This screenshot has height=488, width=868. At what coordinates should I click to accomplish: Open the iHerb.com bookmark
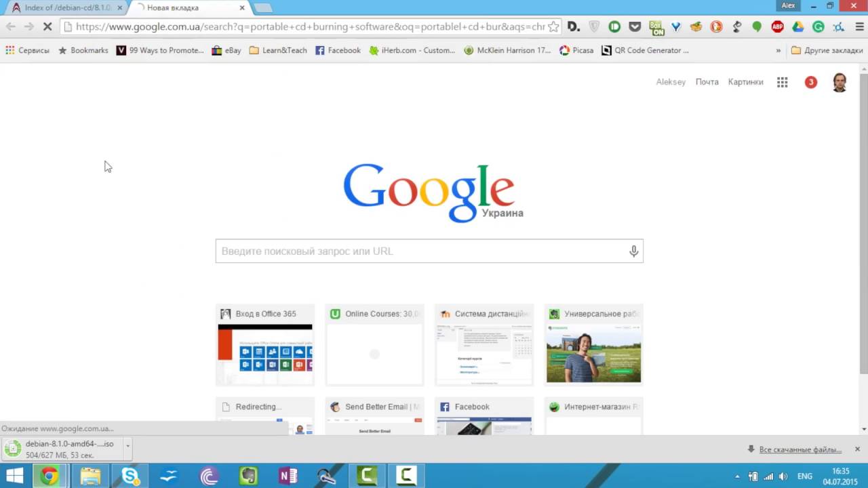click(412, 50)
